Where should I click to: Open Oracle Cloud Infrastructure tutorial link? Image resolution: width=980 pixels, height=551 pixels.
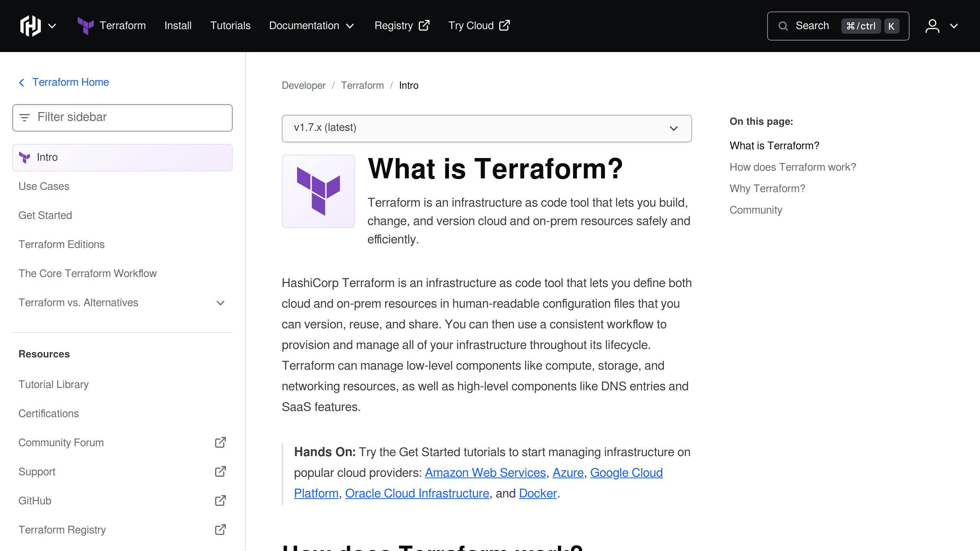(417, 494)
